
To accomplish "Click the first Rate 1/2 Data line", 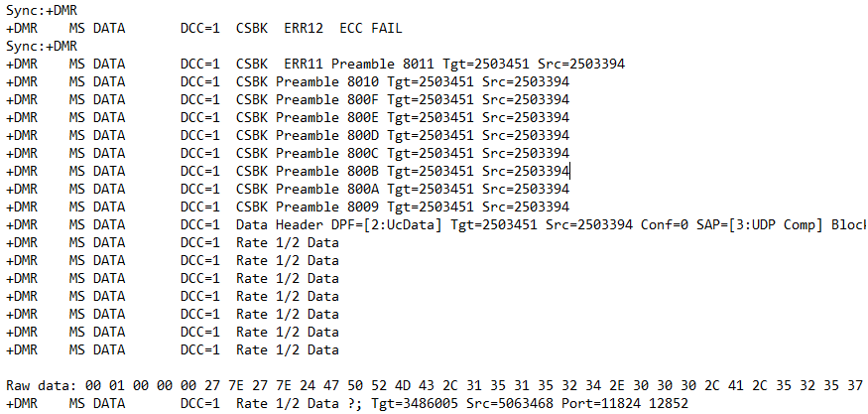I will (x=173, y=243).
